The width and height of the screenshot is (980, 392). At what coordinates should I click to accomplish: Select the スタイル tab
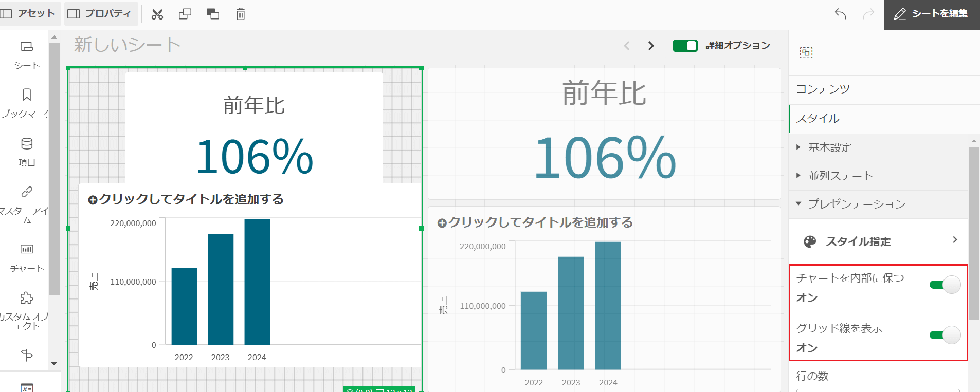pos(818,119)
